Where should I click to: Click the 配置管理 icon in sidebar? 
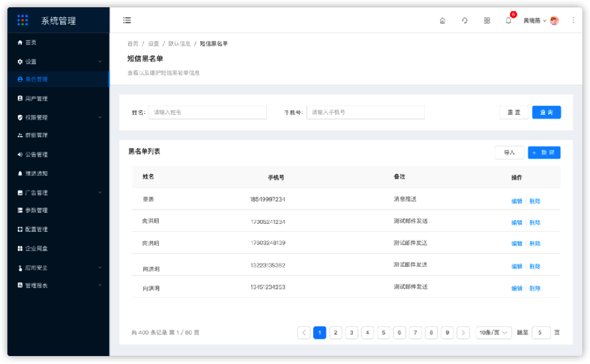[x=20, y=229]
